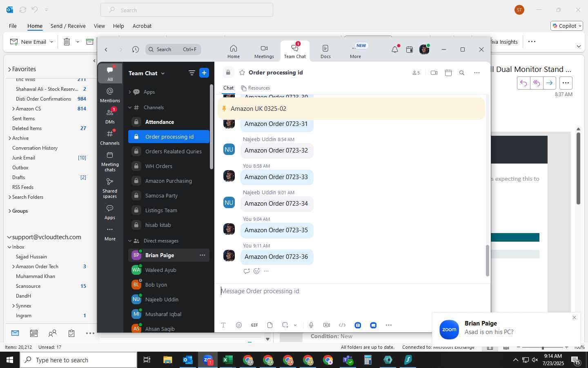Open GIF picker in message composer

(x=254, y=325)
